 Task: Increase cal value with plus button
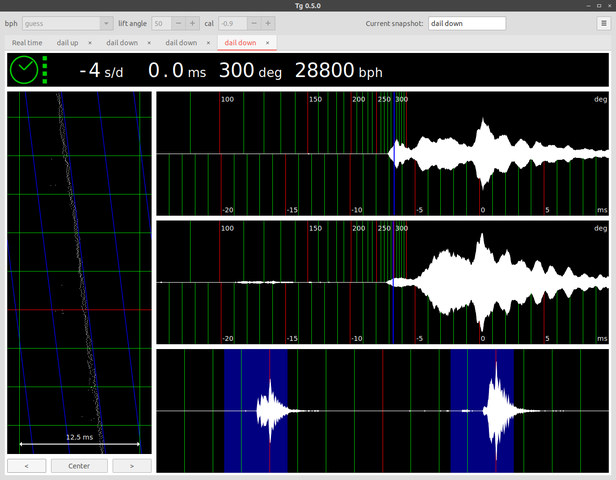click(x=268, y=24)
